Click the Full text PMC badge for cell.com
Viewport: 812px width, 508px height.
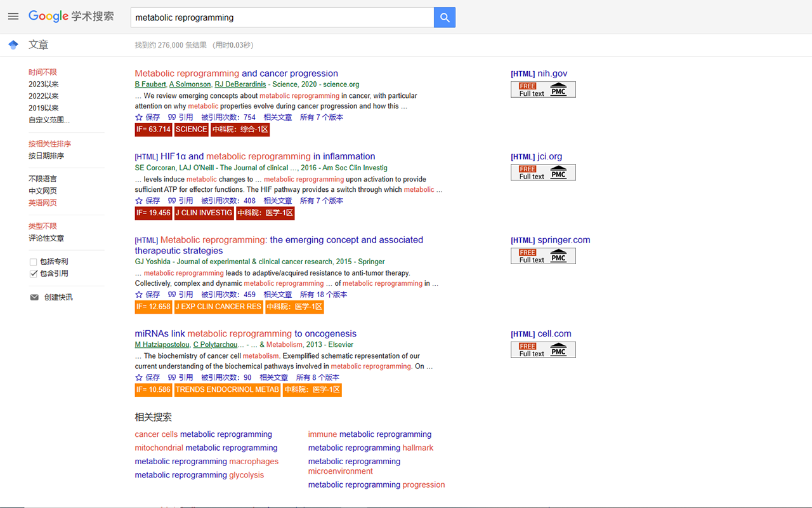coord(543,349)
